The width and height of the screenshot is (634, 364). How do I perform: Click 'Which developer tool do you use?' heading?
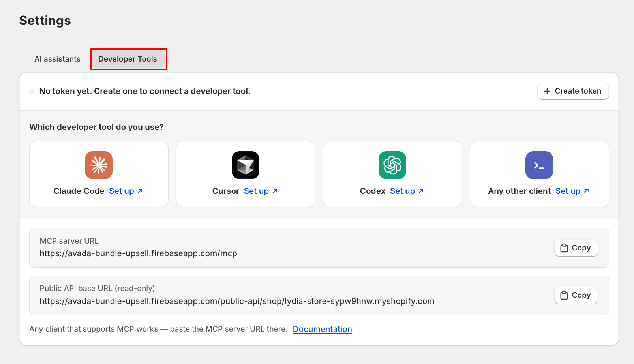pyautogui.click(x=97, y=127)
